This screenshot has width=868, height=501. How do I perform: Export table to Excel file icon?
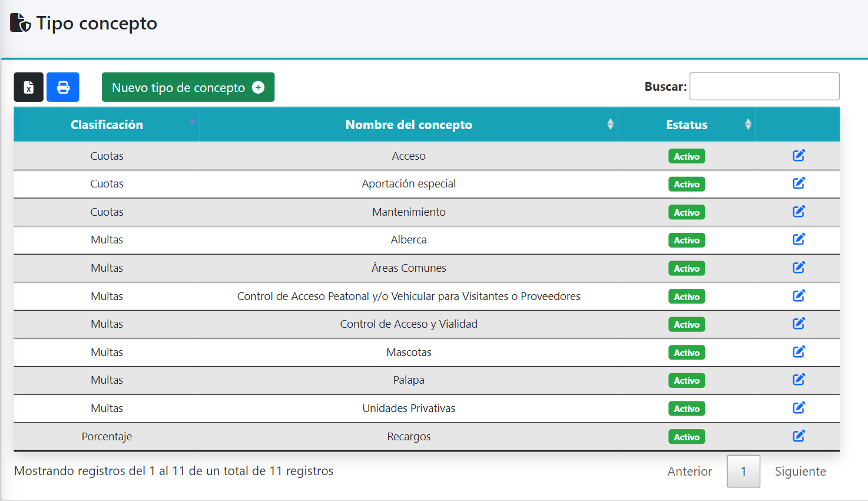click(x=29, y=87)
